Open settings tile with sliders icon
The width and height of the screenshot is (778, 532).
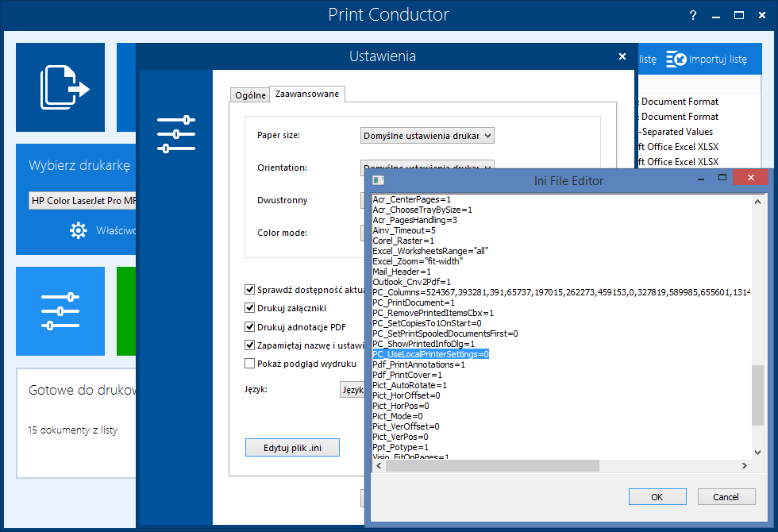click(60, 311)
